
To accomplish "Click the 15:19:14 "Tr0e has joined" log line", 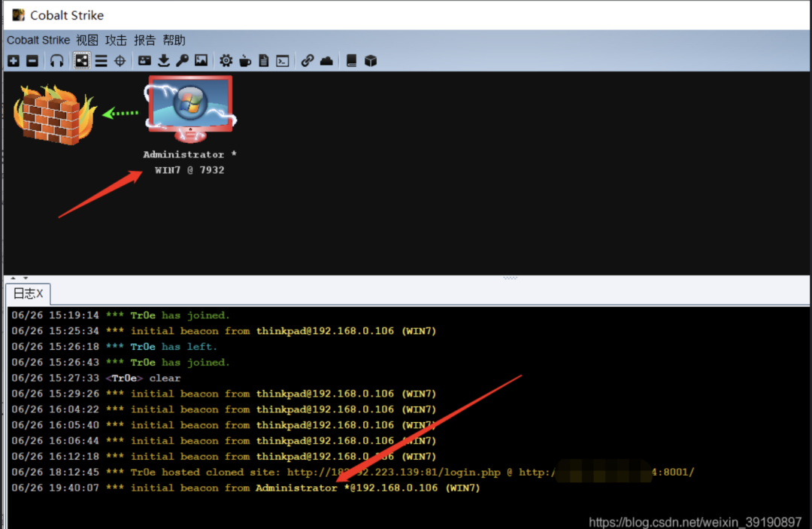I will [x=120, y=315].
